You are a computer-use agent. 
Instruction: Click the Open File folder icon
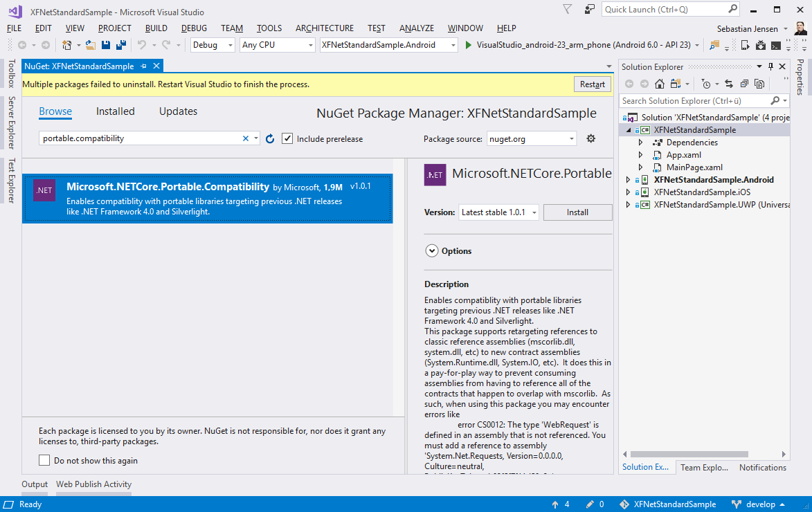click(x=90, y=45)
